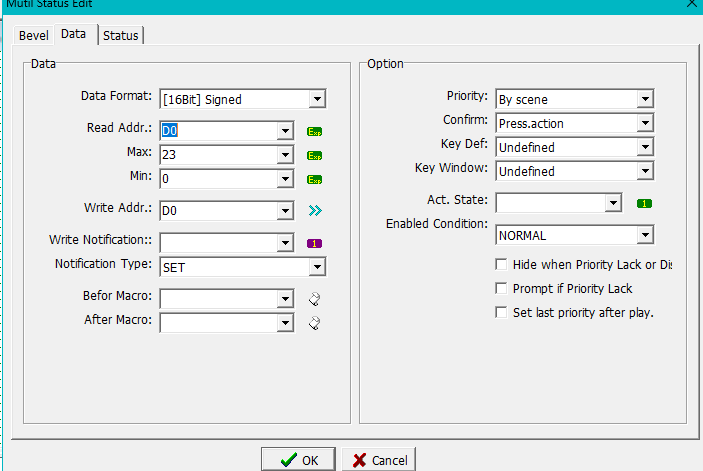Click the edit icon beside Befor Macro
The image size is (703, 471).
click(314, 298)
